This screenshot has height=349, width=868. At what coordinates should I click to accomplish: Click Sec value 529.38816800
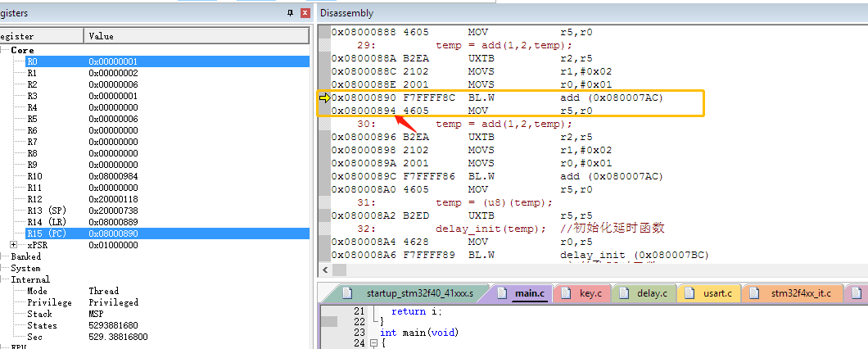coord(119,337)
